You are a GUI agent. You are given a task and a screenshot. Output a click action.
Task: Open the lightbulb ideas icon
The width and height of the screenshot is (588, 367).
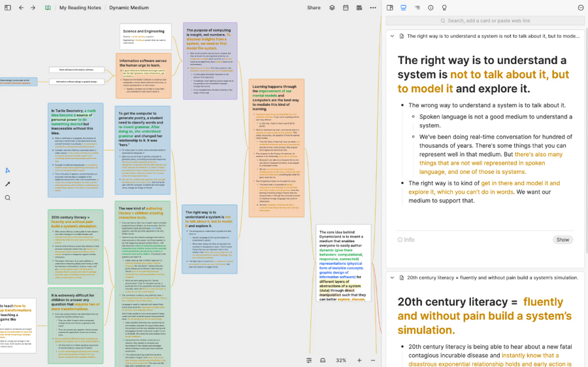click(444, 8)
